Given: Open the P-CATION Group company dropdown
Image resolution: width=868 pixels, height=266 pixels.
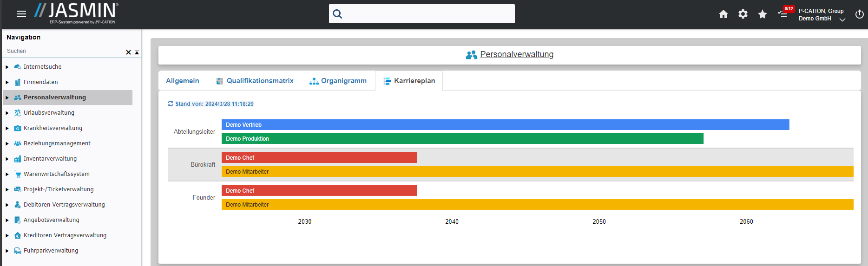Looking at the screenshot, I should (842, 19).
